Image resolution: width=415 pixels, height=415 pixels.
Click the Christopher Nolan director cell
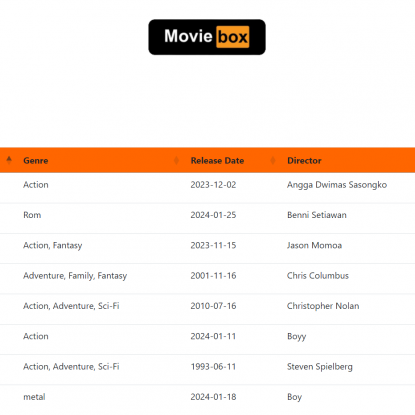point(323,306)
